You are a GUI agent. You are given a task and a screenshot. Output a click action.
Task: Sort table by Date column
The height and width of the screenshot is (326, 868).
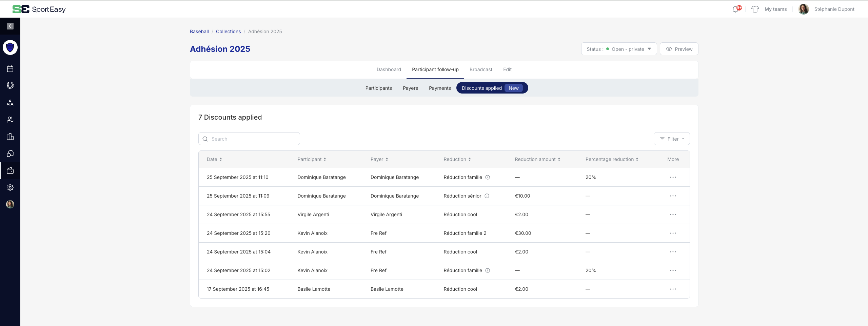coord(214,159)
